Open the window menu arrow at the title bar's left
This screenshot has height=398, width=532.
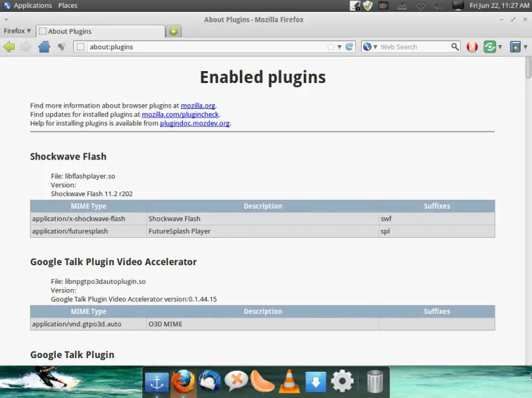click(6, 20)
